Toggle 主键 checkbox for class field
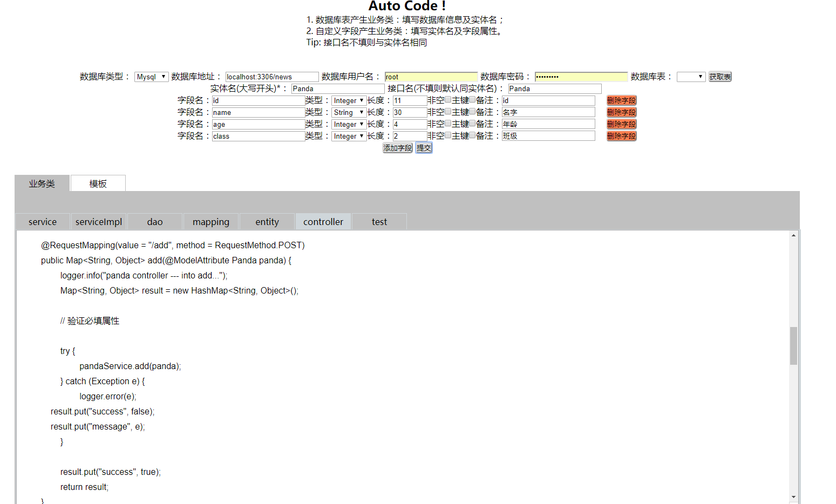The width and height of the screenshot is (836, 504). tap(472, 135)
